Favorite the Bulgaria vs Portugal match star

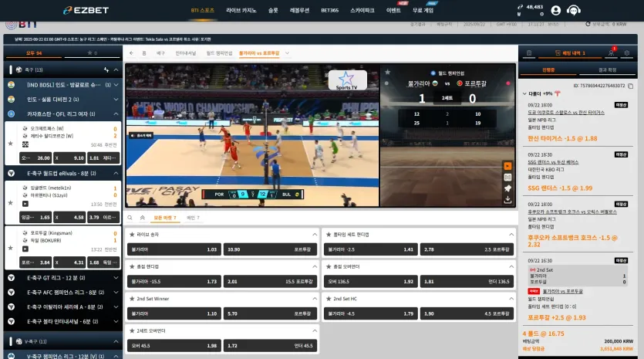pos(387,72)
